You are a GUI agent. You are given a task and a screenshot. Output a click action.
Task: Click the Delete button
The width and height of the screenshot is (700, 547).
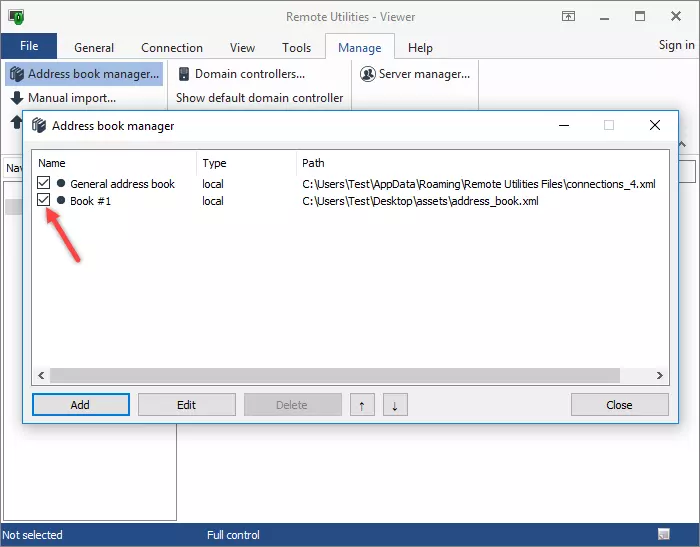coord(292,405)
